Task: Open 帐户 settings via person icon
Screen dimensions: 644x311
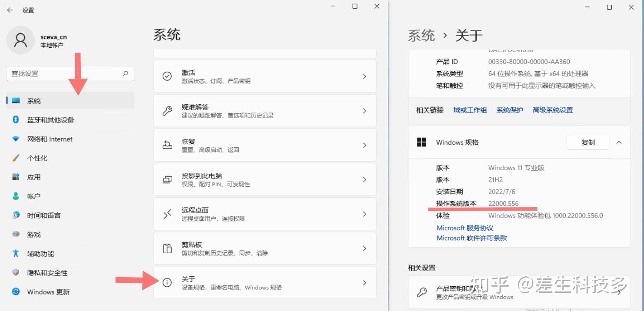Action: [x=16, y=196]
